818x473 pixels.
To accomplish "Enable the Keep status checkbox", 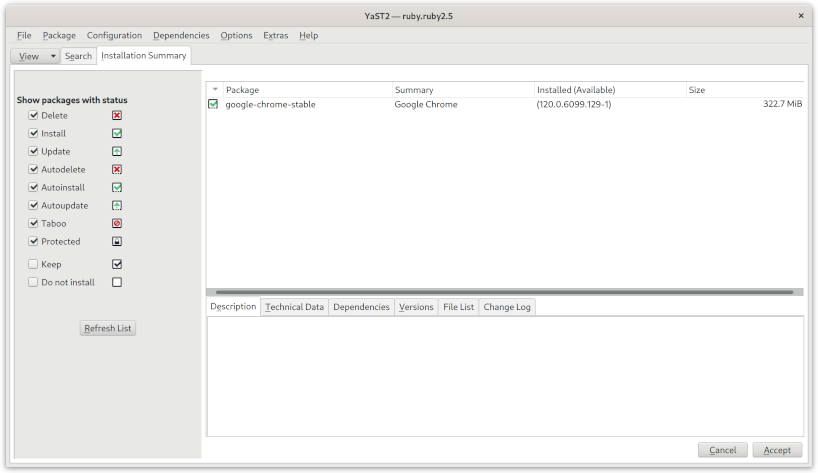I will pyautogui.click(x=33, y=265).
